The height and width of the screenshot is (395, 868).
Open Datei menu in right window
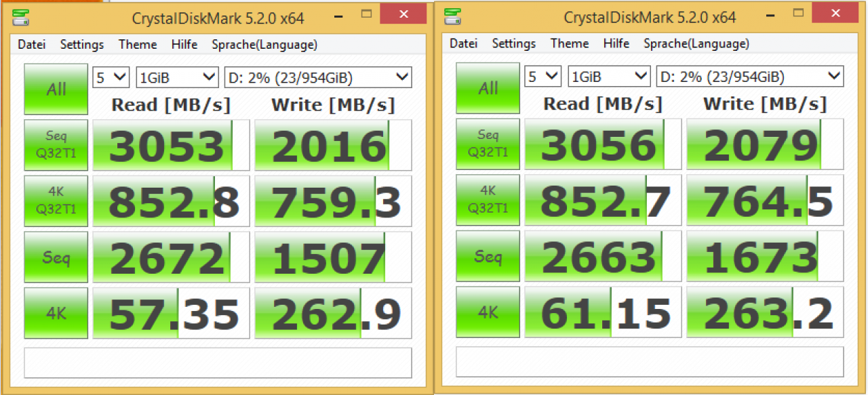(463, 43)
